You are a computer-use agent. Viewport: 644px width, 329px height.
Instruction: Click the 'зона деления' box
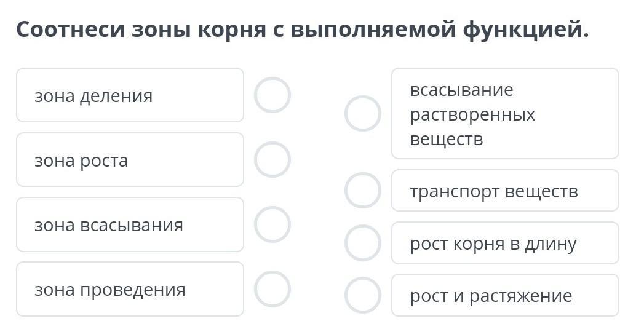(x=130, y=95)
